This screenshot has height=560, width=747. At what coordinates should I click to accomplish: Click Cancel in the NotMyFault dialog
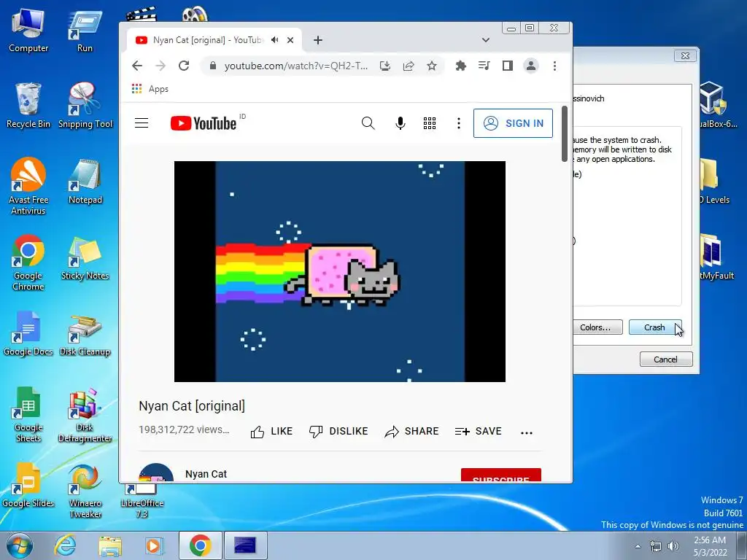[x=665, y=359]
